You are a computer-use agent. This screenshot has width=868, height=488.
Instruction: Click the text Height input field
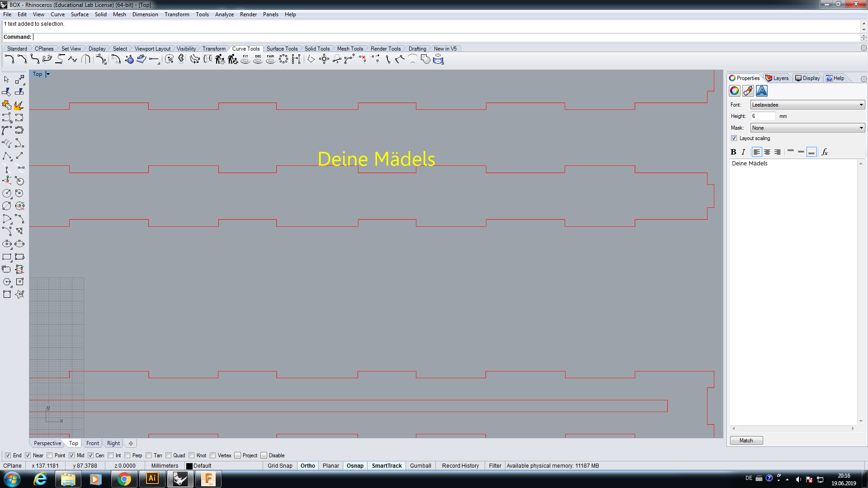tap(763, 116)
